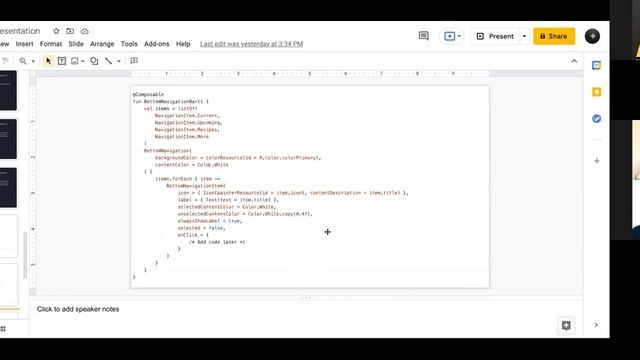
Task: Select the shape tool
Action: coord(94,61)
